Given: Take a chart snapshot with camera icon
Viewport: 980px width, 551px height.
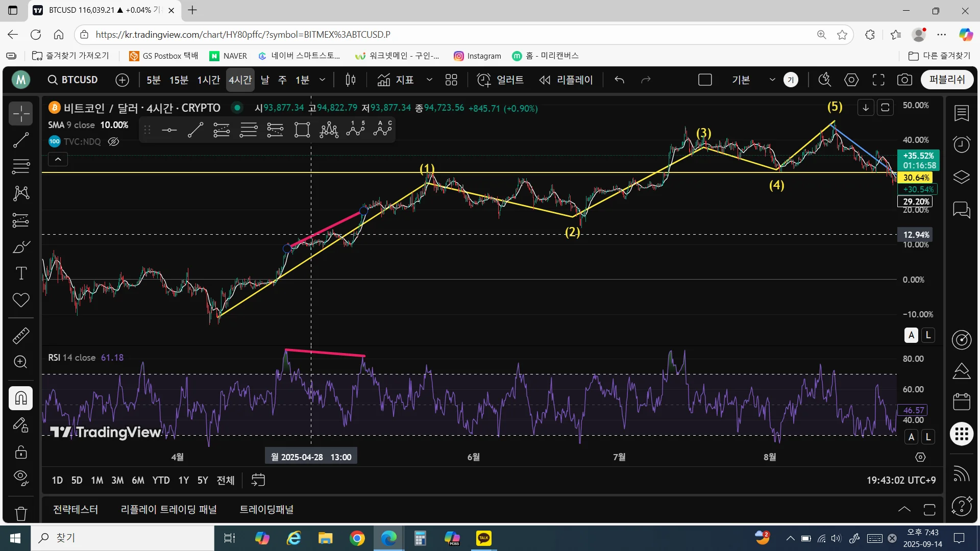Looking at the screenshot, I should click(904, 80).
